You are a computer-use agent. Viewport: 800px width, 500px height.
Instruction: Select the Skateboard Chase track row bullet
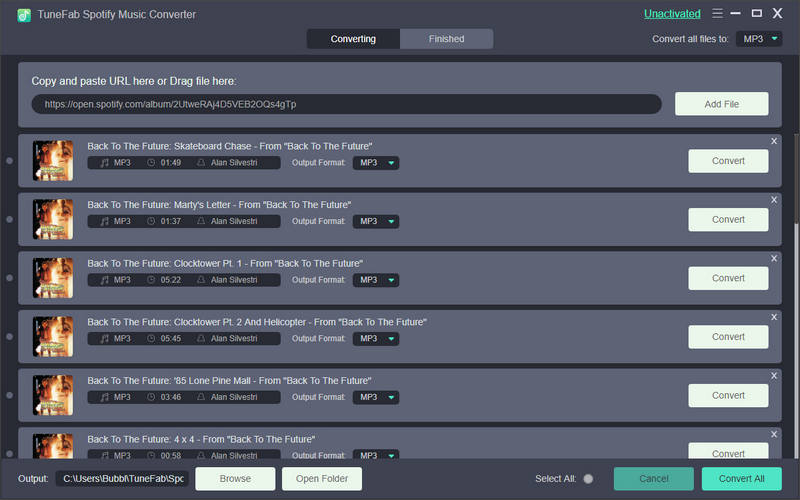tap(10, 161)
